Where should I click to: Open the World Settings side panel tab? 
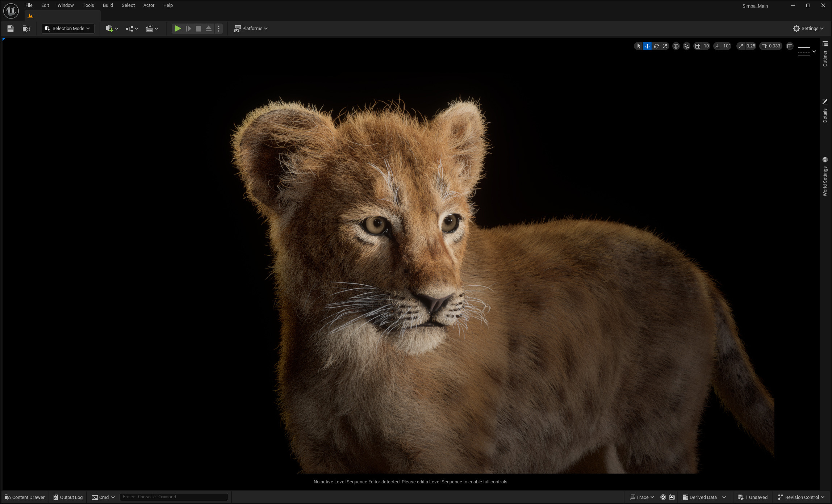click(825, 177)
